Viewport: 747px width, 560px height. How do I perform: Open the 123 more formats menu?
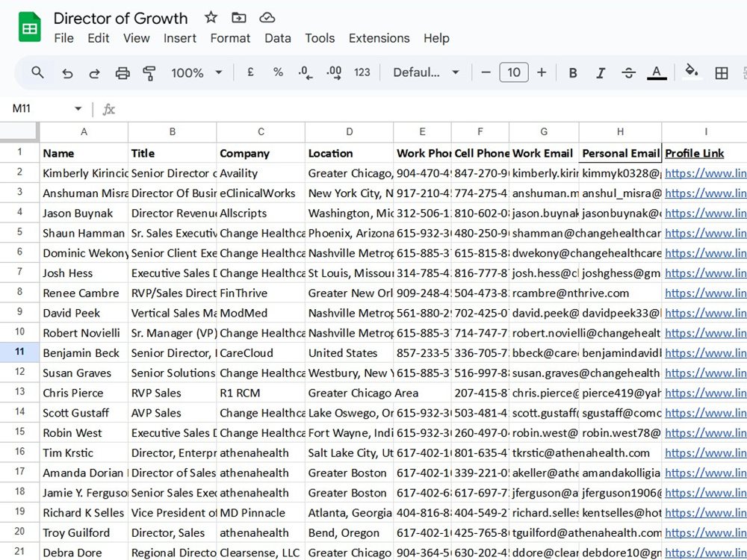point(362,72)
